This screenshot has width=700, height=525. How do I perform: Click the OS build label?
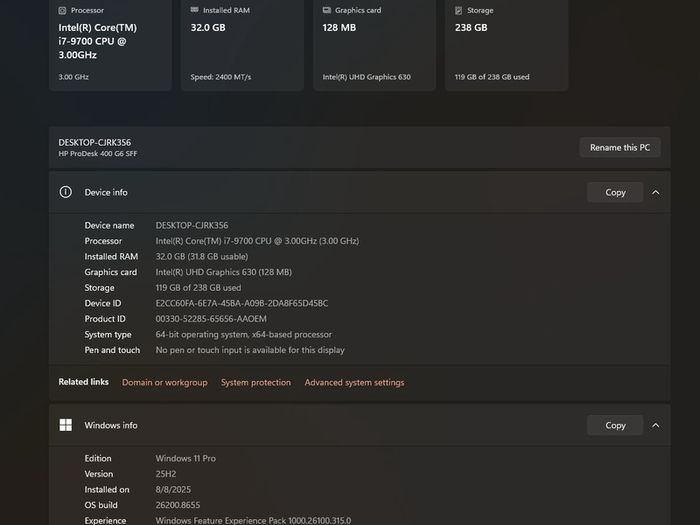pyautogui.click(x=101, y=505)
